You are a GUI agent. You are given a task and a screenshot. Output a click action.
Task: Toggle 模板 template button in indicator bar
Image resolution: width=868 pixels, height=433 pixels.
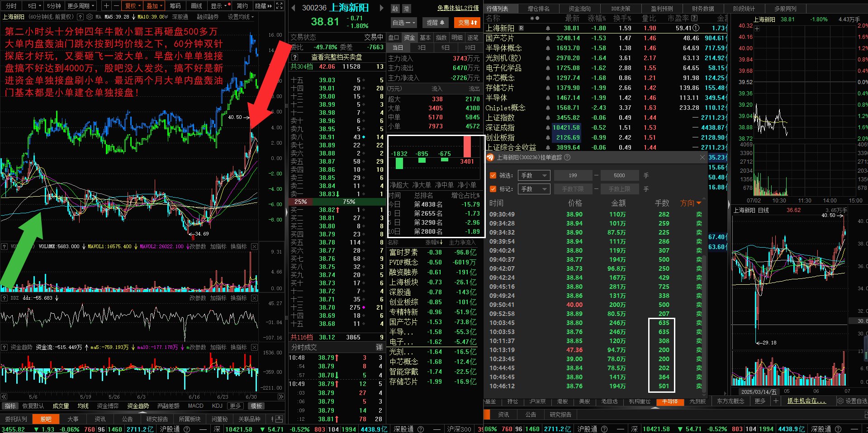256,406
